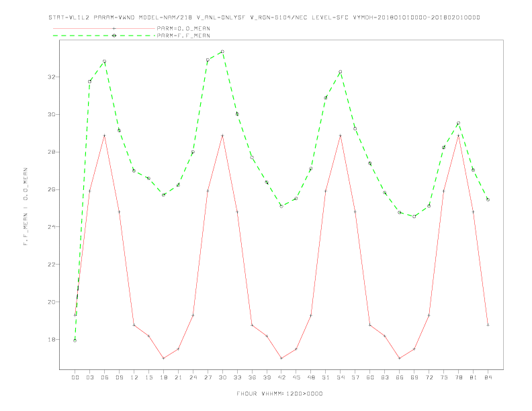Click the x-axis tick label 60

pos(370,377)
